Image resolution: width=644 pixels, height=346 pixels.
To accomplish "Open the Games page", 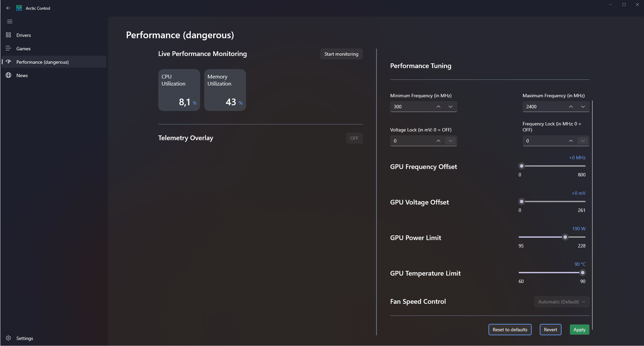I will coord(54,49).
